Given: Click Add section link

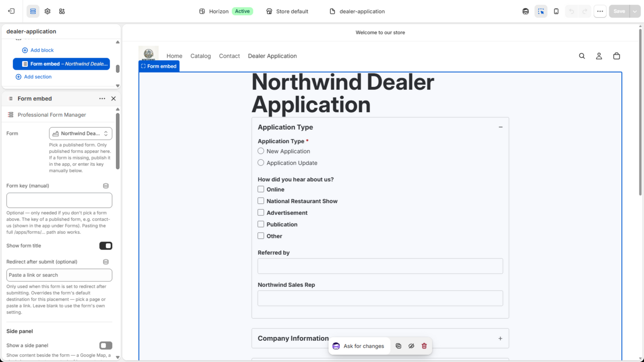Looking at the screenshot, I should (x=34, y=77).
